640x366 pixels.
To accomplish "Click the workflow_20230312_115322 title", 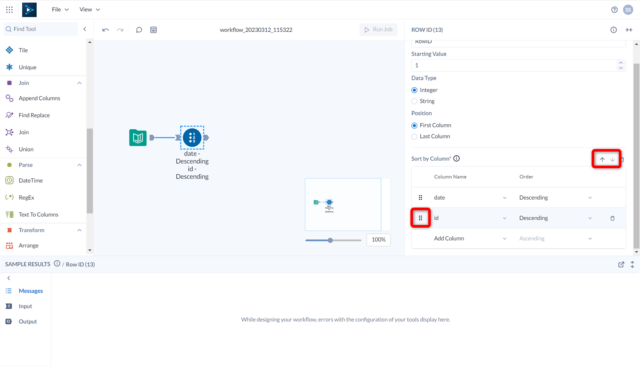I will point(256,30).
